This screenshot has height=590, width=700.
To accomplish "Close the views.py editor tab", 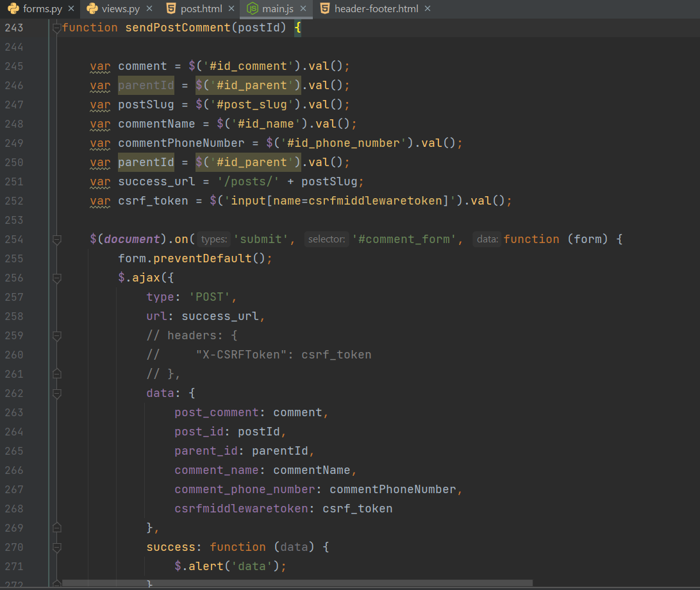I will (149, 9).
